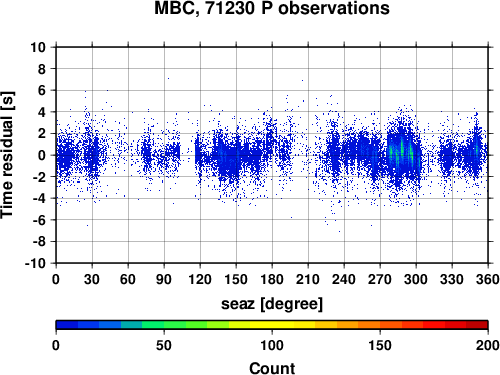Click the 'Time residual [s]' axis label
The width and height of the screenshot is (500, 375).
pos(7,155)
